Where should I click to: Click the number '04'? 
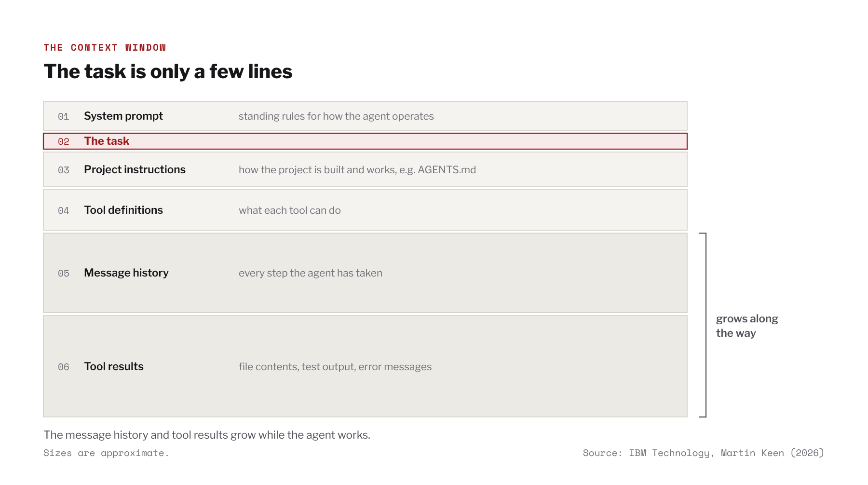pos(64,210)
